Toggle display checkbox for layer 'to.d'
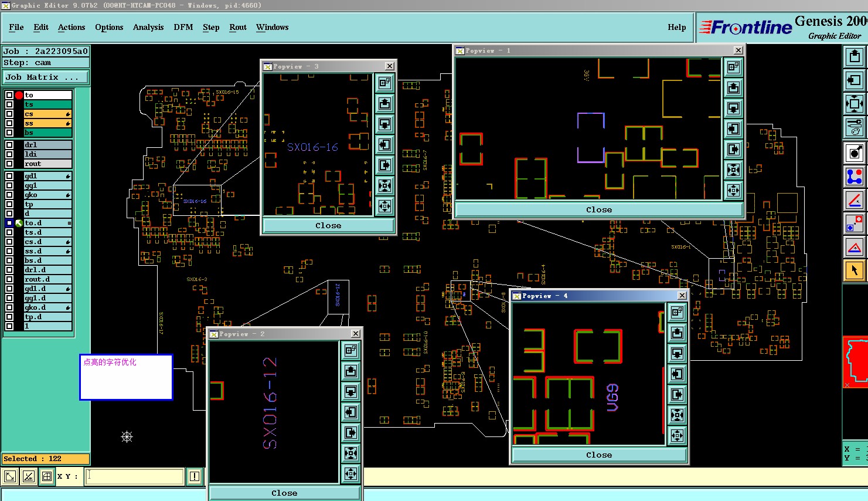 pyautogui.click(x=9, y=223)
